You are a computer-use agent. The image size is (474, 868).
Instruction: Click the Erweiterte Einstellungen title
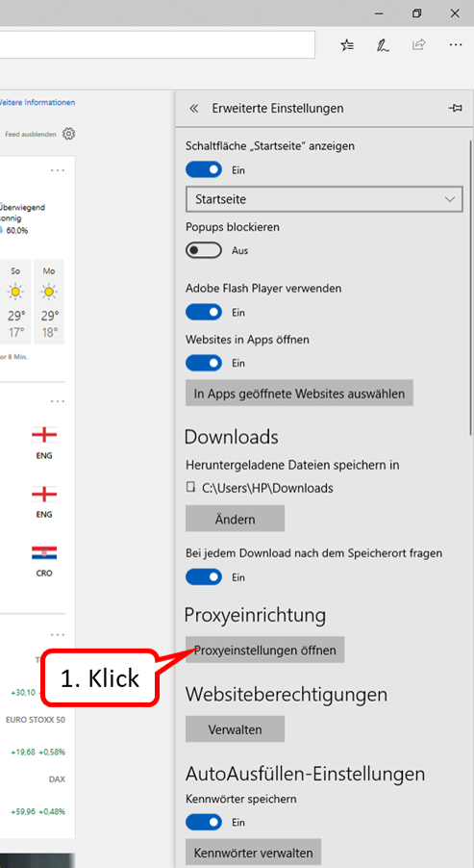click(x=278, y=109)
